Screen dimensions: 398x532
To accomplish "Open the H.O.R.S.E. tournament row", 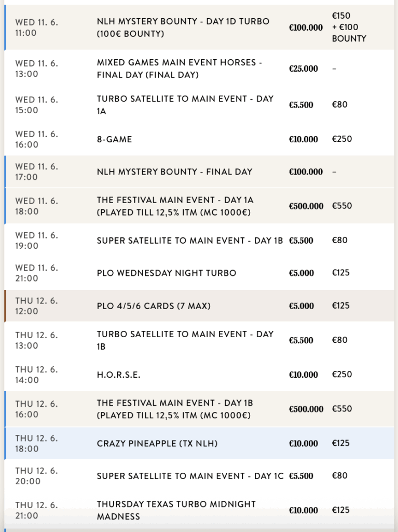I will (x=118, y=375).
